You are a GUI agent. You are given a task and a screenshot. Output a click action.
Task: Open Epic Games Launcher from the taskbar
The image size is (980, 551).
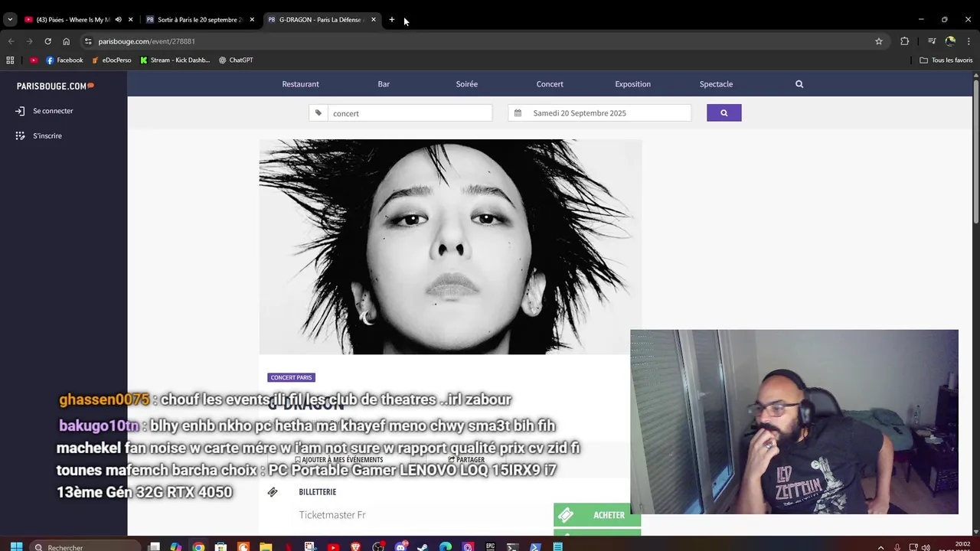tap(490, 547)
